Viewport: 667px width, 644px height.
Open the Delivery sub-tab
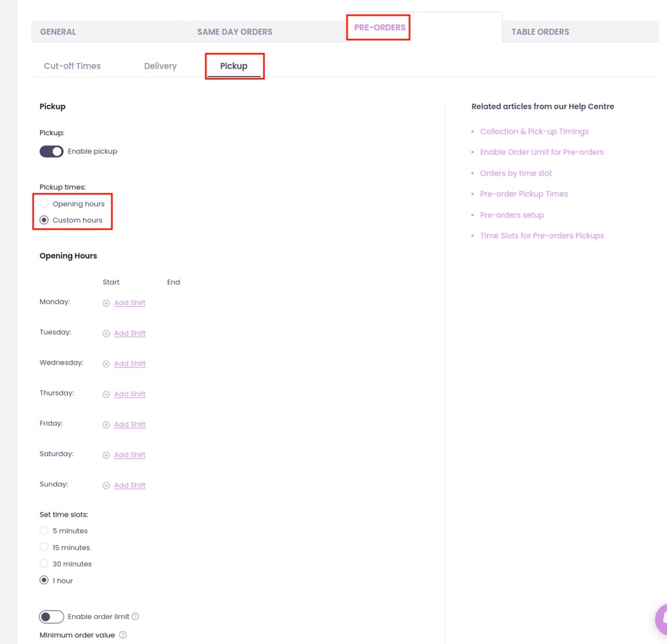[160, 66]
